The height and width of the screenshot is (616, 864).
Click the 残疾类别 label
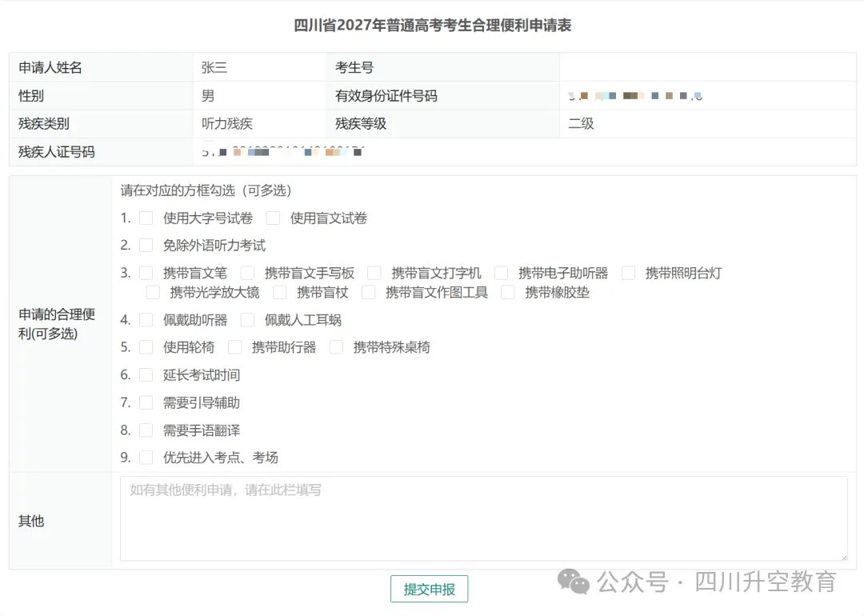click(x=44, y=123)
